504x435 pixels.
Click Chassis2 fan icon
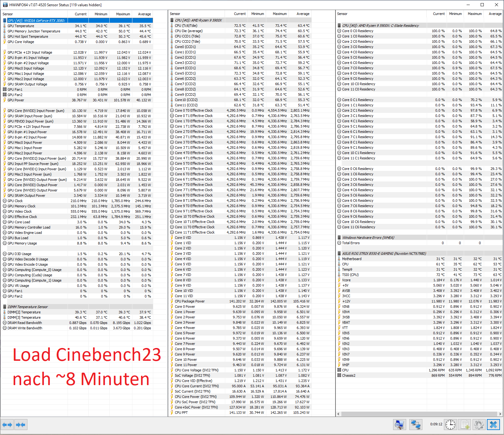pyautogui.click(x=339, y=375)
